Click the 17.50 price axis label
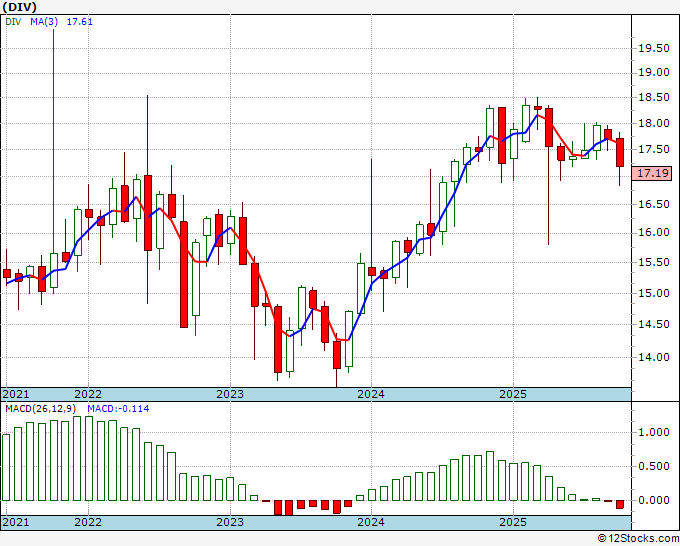The height and width of the screenshot is (546, 680). [654, 150]
